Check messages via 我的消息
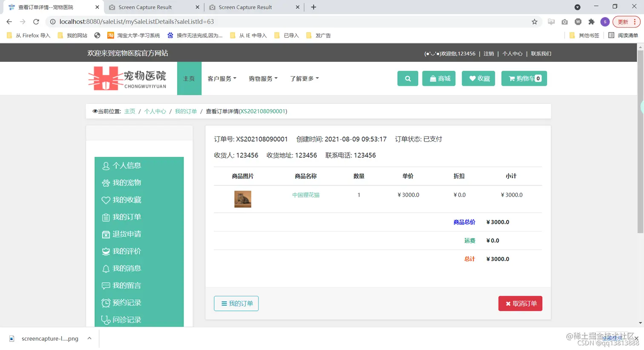Screen dimensions: 644x350 tap(126, 268)
